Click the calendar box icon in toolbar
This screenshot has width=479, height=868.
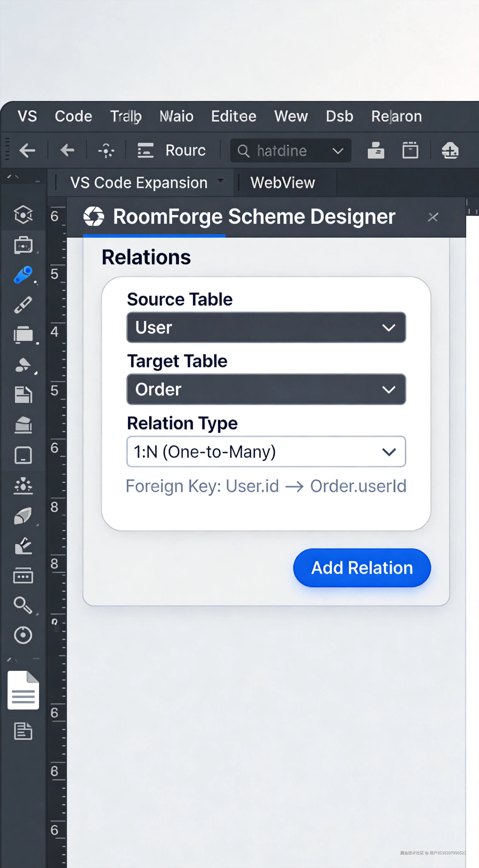410,150
